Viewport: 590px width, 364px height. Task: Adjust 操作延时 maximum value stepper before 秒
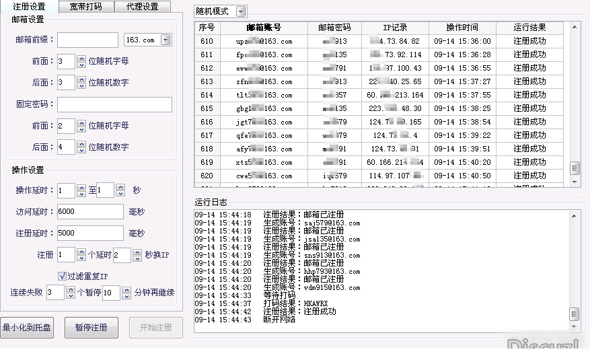pos(120,190)
